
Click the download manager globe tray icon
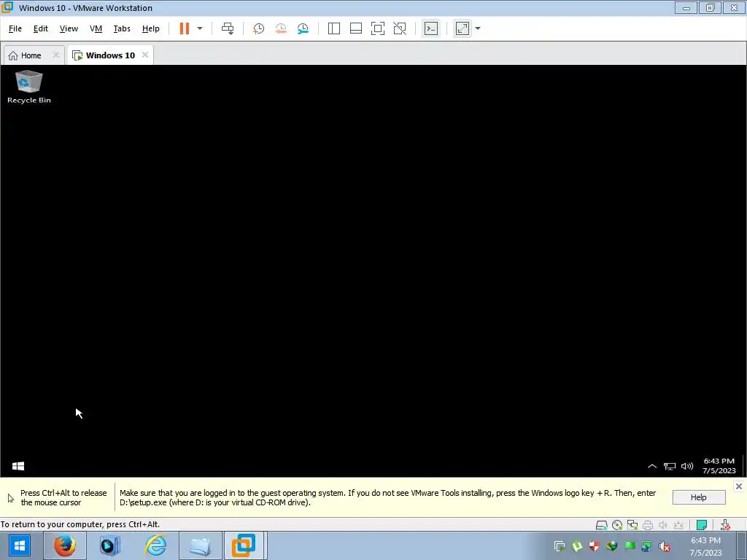(x=612, y=546)
